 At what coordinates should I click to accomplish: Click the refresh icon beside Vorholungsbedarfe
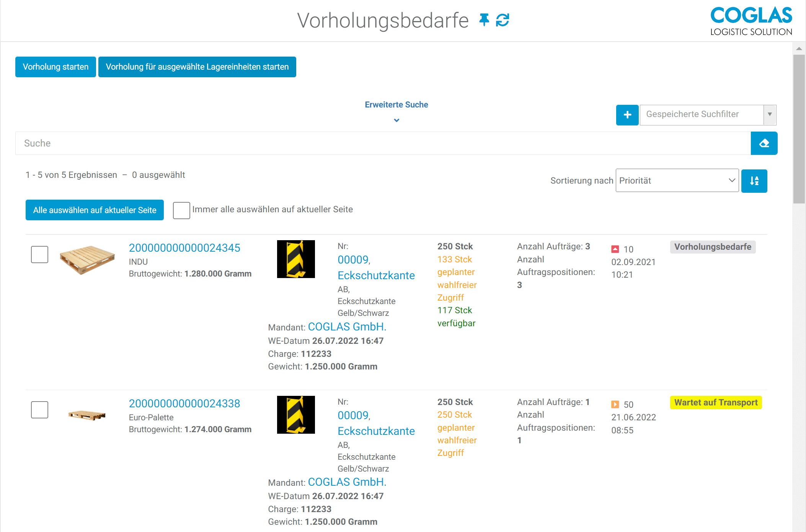(x=503, y=20)
